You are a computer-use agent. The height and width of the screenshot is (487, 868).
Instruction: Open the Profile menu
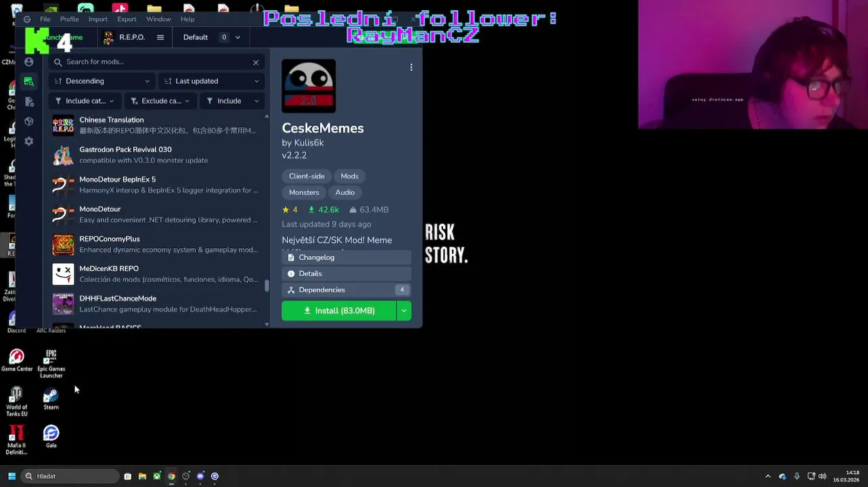(x=69, y=19)
